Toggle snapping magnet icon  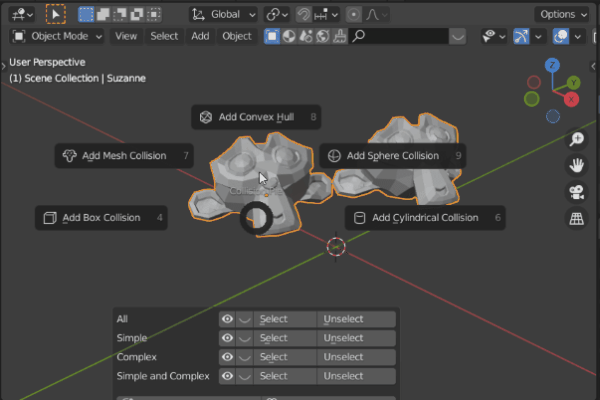click(304, 15)
